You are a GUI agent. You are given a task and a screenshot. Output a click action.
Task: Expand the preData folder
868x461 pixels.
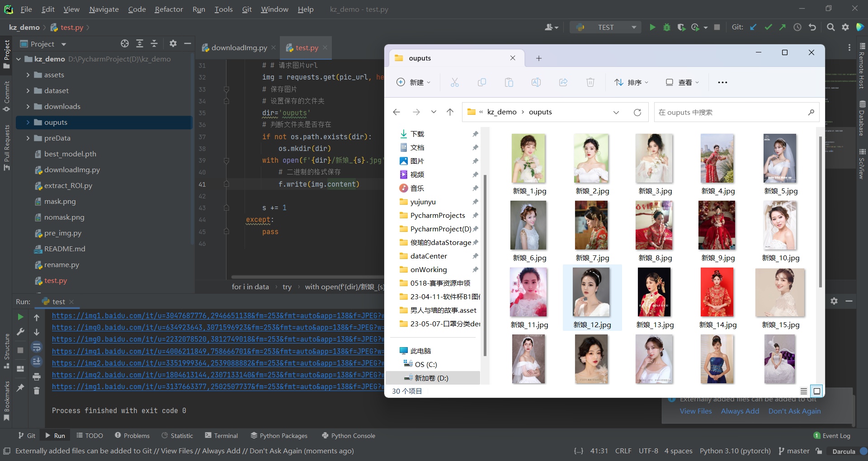click(x=28, y=138)
